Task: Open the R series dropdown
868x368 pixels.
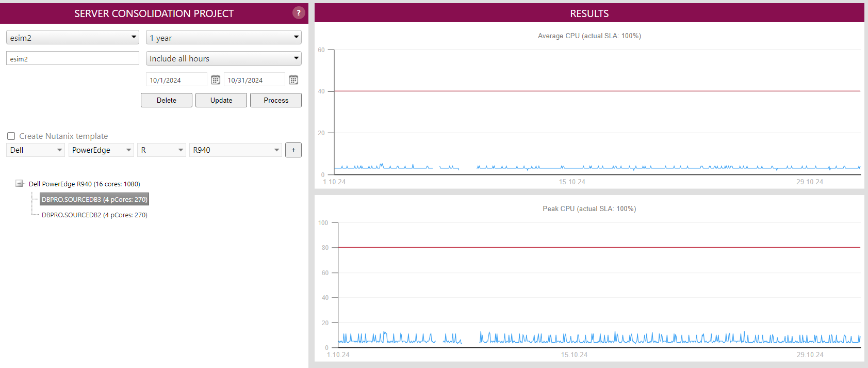Action: [x=161, y=150]
